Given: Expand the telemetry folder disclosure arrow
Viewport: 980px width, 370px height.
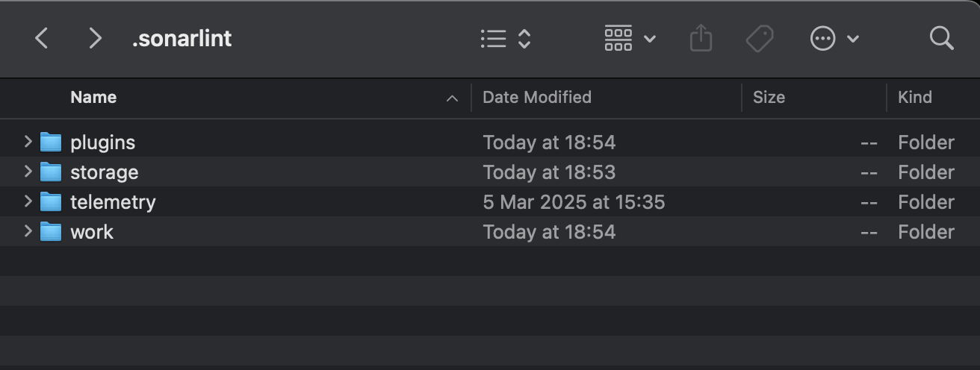Looking at the screenshot, I should tap(28, 201).
